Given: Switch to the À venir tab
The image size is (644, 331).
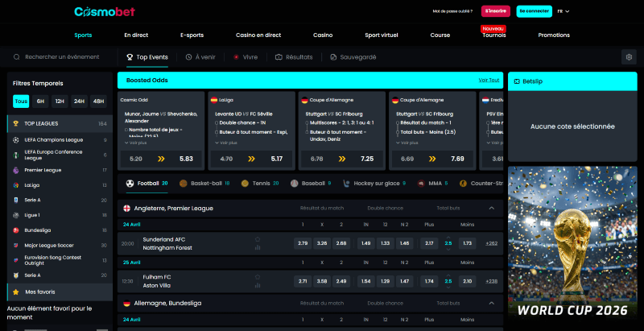Looking at the screenshot, I should coord(200,57).
